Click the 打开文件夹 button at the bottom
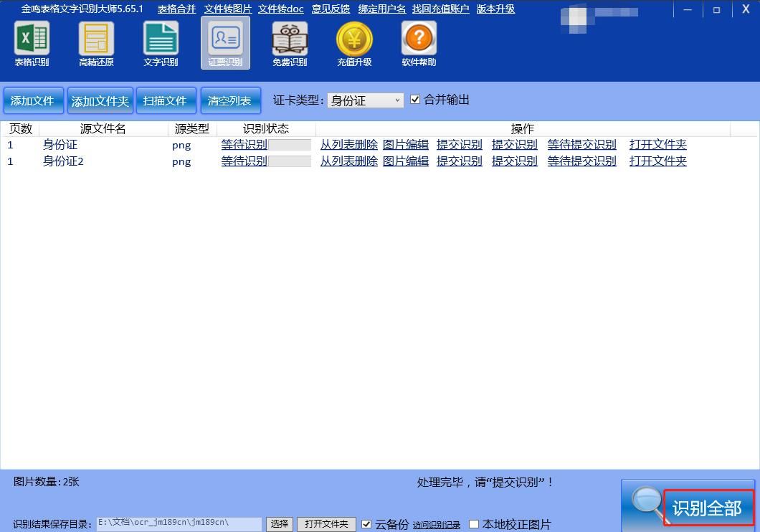This screenshot has height=532, width=760. [x=326, y=524]
